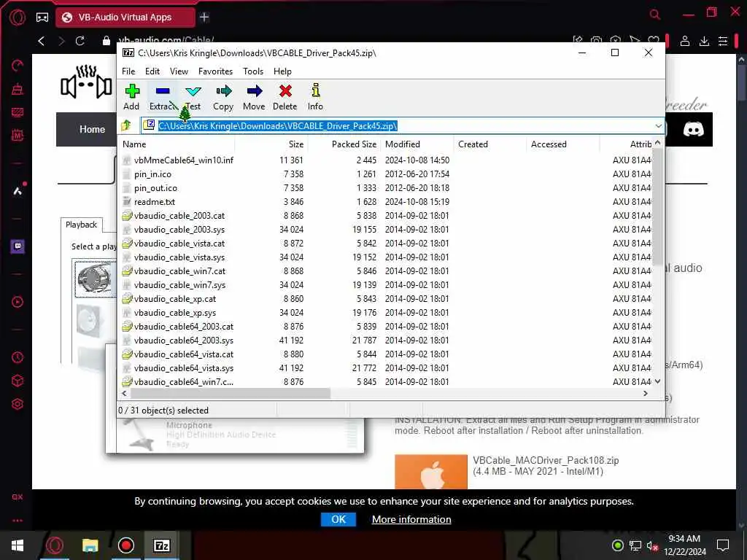747x560 pixels.
Task: Open the GX Corner gamepad icon
Action: coord(42,17)
